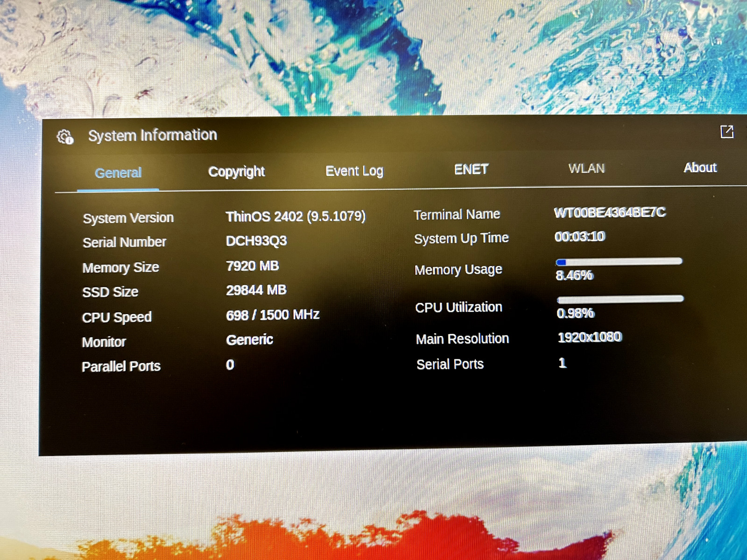This screenshot has height=560, width=747.
Task: Click the Memory Usage progress bar
Action: (x=619, y=262)
